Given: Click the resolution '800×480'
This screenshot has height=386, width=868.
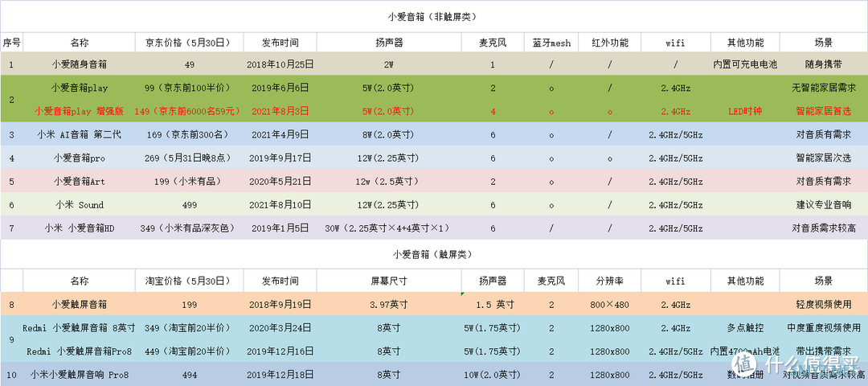Looking at the screenshot, I should 609,304.
